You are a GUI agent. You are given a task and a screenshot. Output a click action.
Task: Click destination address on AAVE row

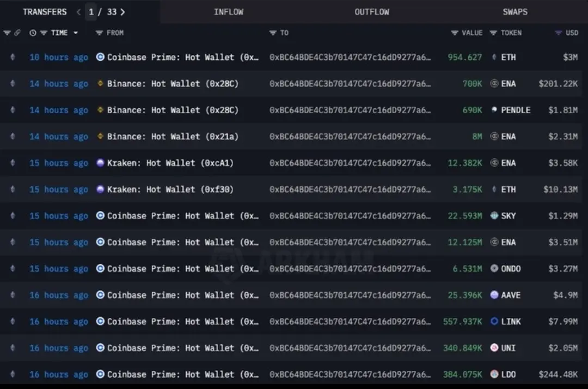(x=350, y=295)
